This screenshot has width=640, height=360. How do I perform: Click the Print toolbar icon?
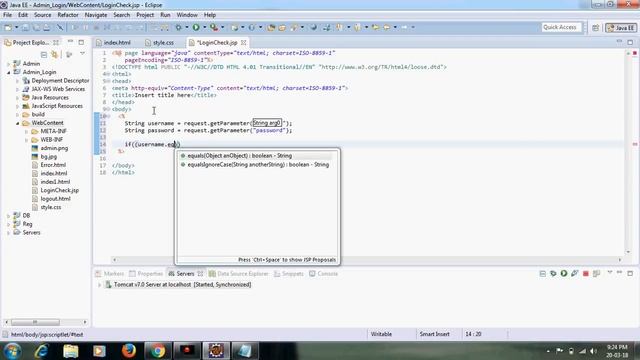(x=47, y=27)
